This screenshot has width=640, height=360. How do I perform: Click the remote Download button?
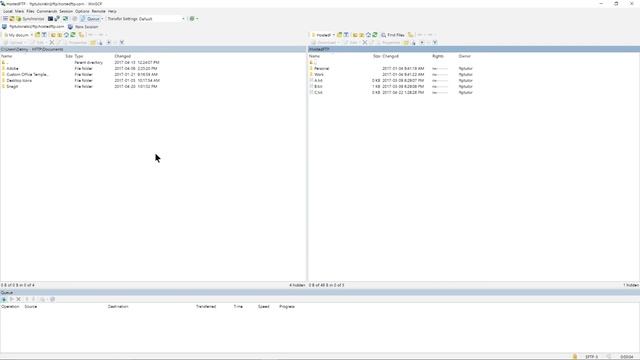pos(324,42)
